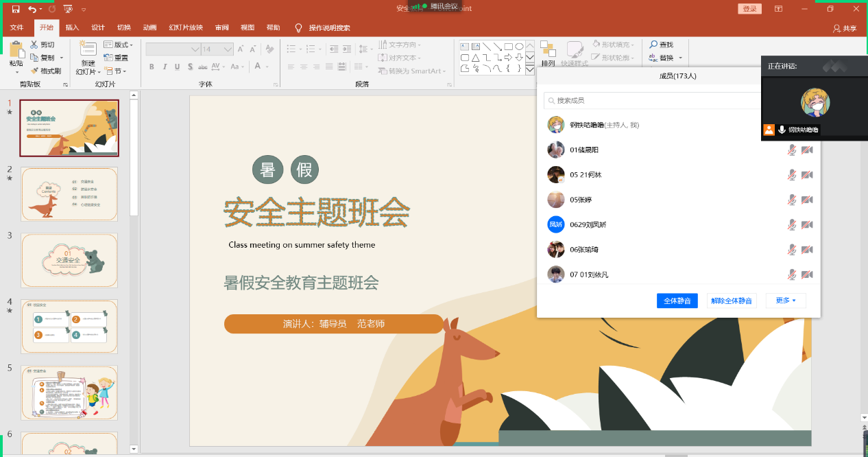Screen dimensions: 868x457
Task: Toggle camera icon for member 05张婷
Action: (x=807, y=200)
